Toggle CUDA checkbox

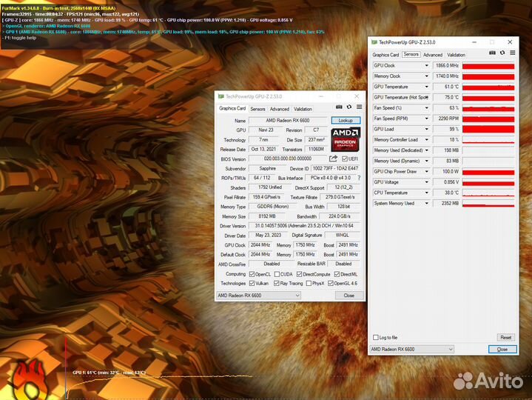click(277, 274)
